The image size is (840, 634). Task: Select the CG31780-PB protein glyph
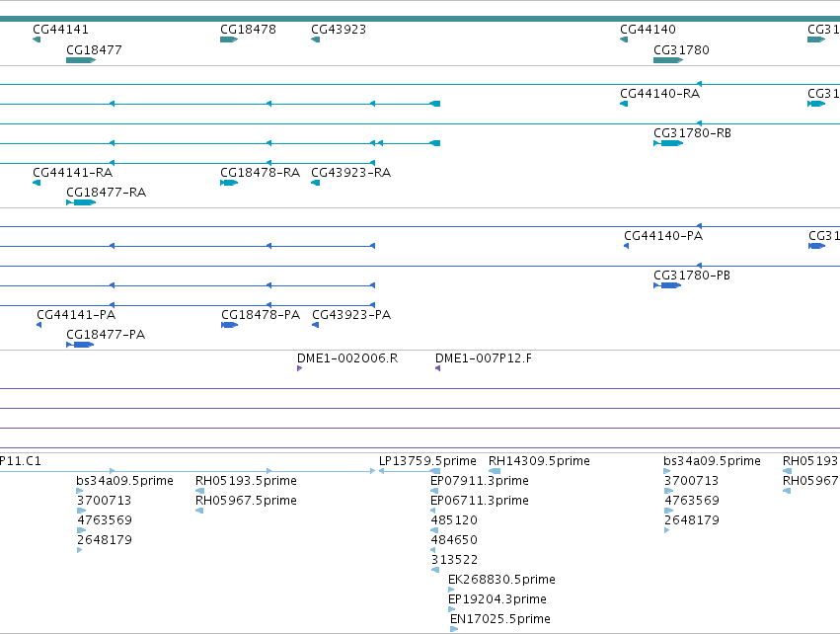tap(667, 285)
